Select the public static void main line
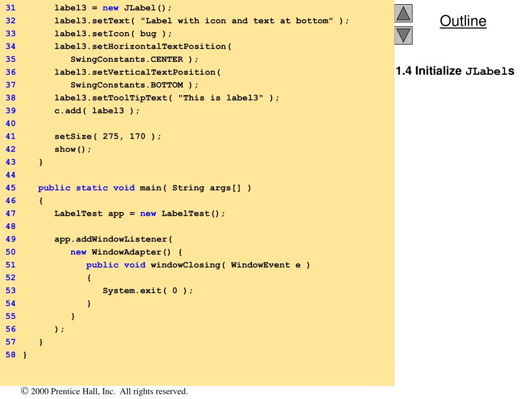The height and width of the screenshot is (399, 532). 144,188
